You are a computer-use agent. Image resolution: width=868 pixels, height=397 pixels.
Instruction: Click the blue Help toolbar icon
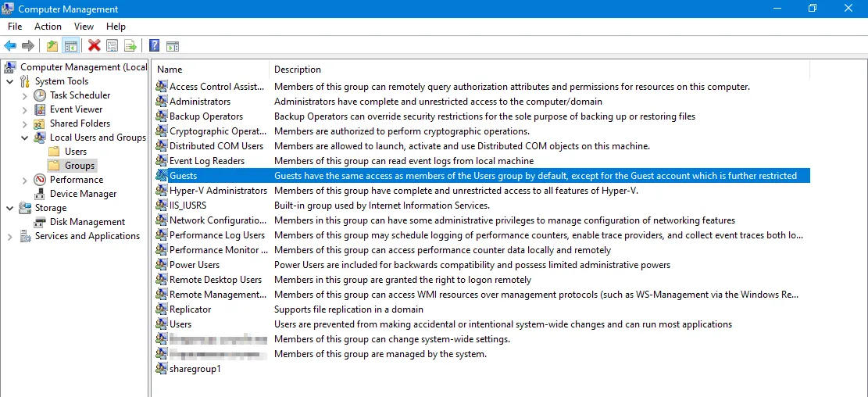coord(155,46)
